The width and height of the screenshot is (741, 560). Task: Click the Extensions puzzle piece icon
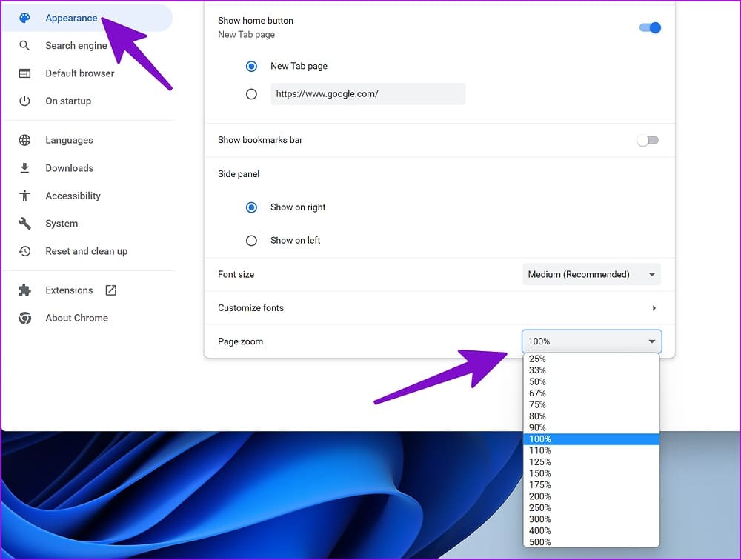[x=24, y=290]
